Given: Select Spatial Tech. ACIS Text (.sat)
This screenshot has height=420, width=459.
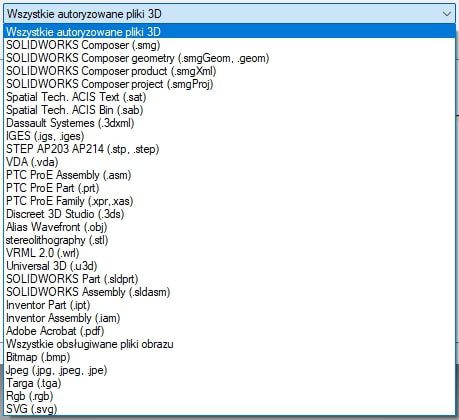Looking at the screenshot, I should click(229, 97).
